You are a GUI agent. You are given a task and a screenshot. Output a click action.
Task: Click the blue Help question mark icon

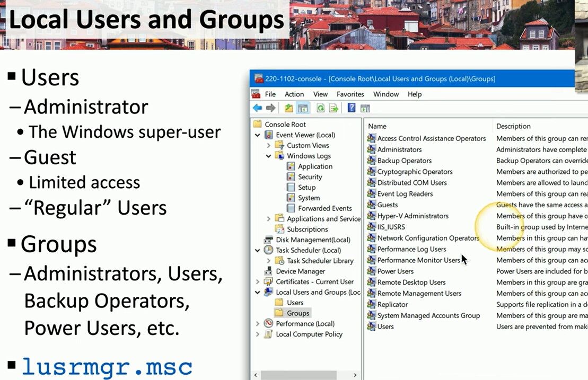tap(351, 108)
